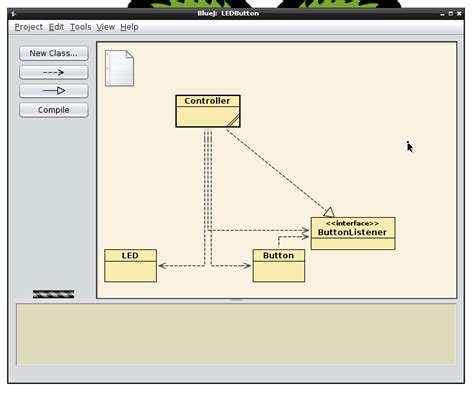Select the Button class box

(279, 266)
